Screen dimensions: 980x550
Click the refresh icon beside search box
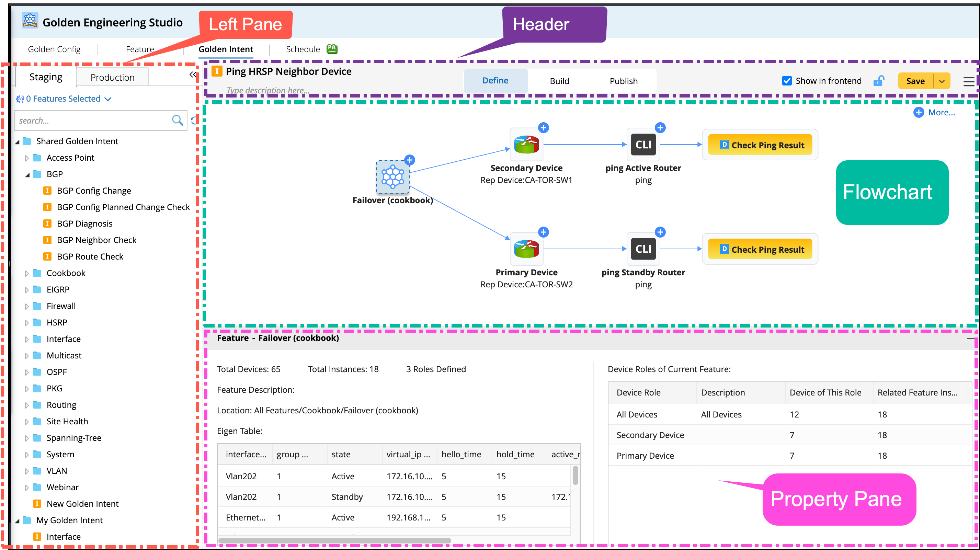tap(194, 121)
